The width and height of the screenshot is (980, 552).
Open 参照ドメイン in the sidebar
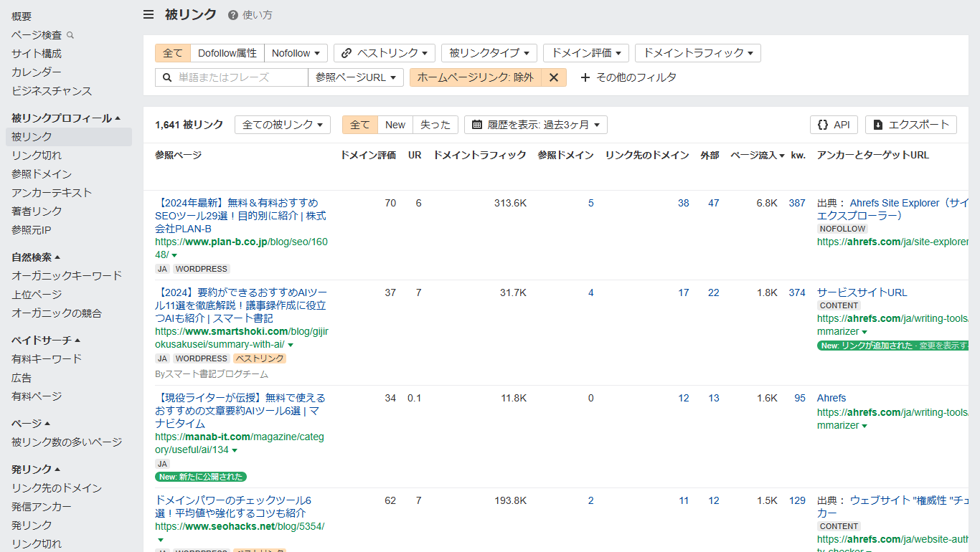pos(42,174)
